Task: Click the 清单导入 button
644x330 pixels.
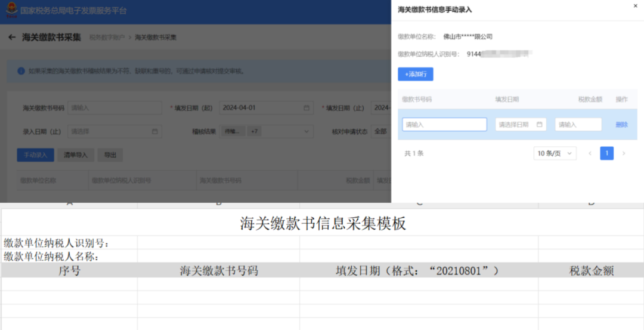Action: [76, 155]
